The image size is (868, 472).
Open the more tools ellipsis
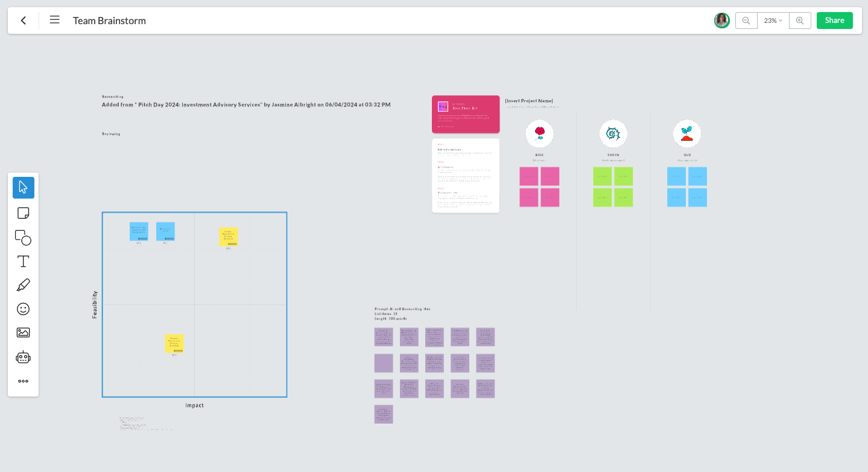pyautogui.click(x=24, y=381)
